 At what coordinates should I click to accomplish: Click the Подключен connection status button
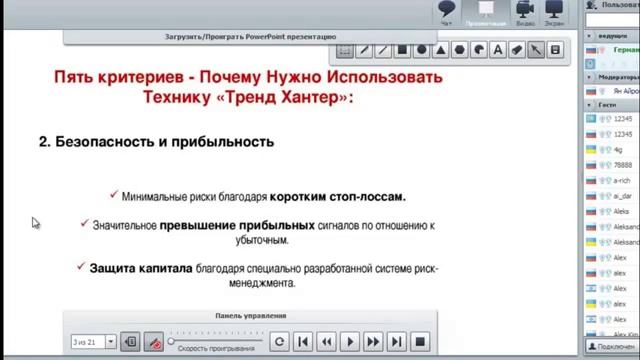pyautogui.click(x=612, y=347)
